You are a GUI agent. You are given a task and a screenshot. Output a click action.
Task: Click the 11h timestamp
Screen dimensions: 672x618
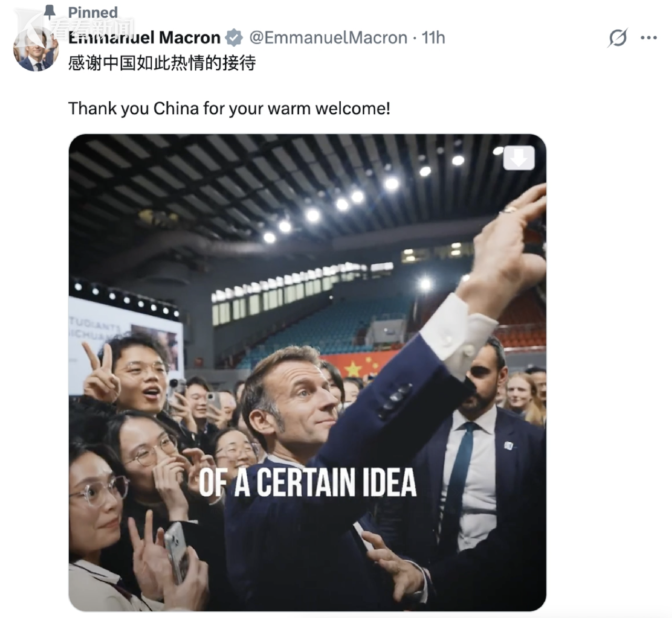(434, 38)
